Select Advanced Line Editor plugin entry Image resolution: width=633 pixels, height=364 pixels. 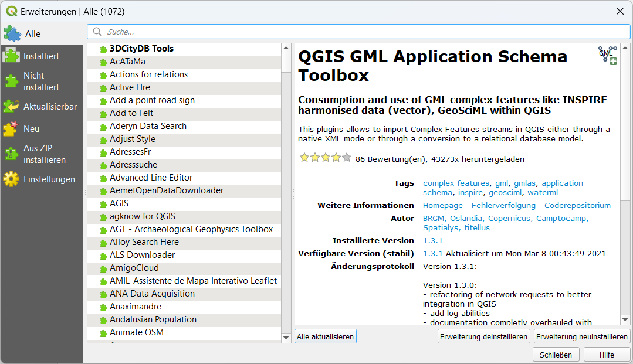[151, 178]
